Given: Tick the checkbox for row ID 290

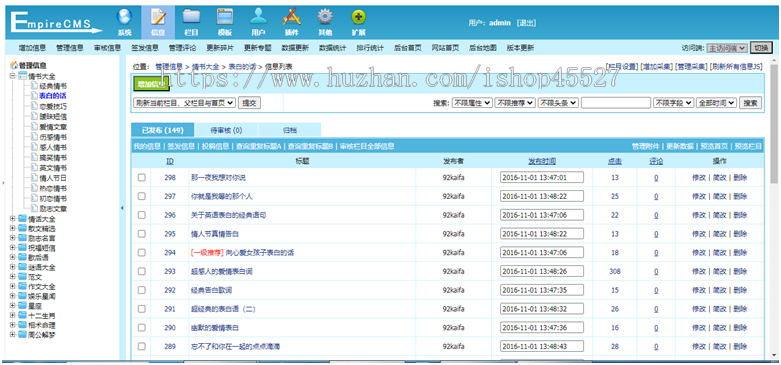Looking at the screenshot, I should click(x=141, y=328).
